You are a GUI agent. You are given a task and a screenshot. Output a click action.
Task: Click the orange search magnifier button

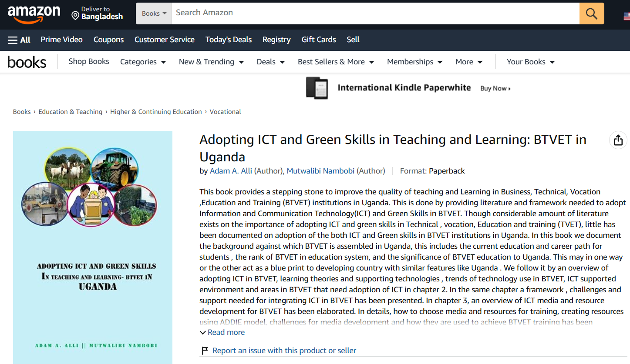[592, 13]
